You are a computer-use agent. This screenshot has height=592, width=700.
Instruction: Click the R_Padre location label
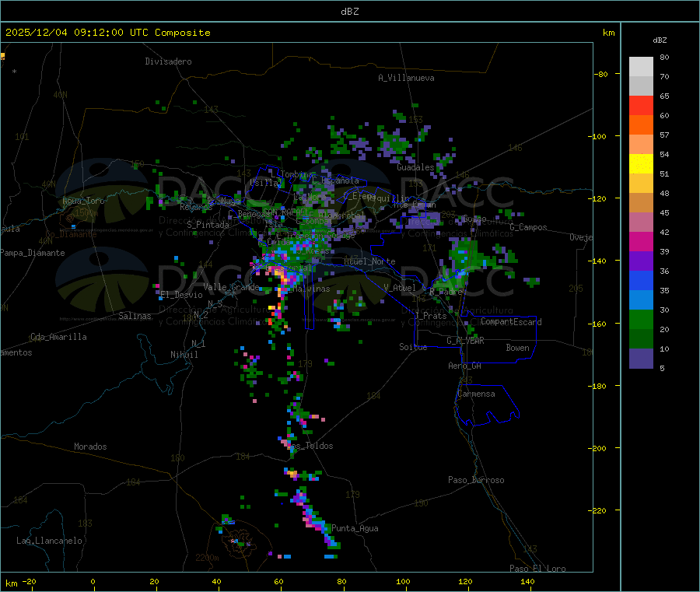click(446, 292)
